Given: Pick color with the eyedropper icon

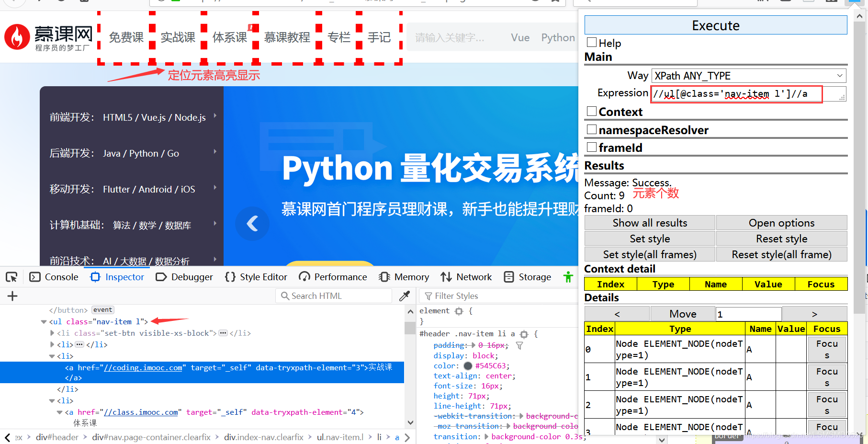Looking at the screenshot, I should point(405,296).
